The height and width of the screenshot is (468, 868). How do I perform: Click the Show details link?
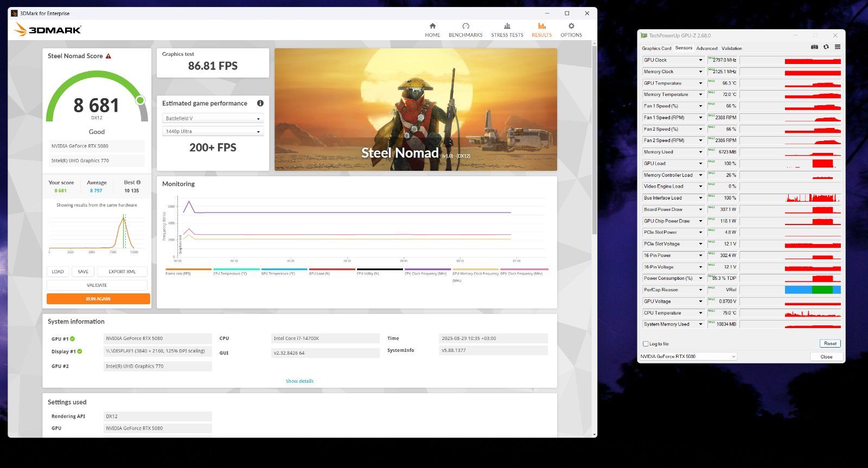(299, 381)
